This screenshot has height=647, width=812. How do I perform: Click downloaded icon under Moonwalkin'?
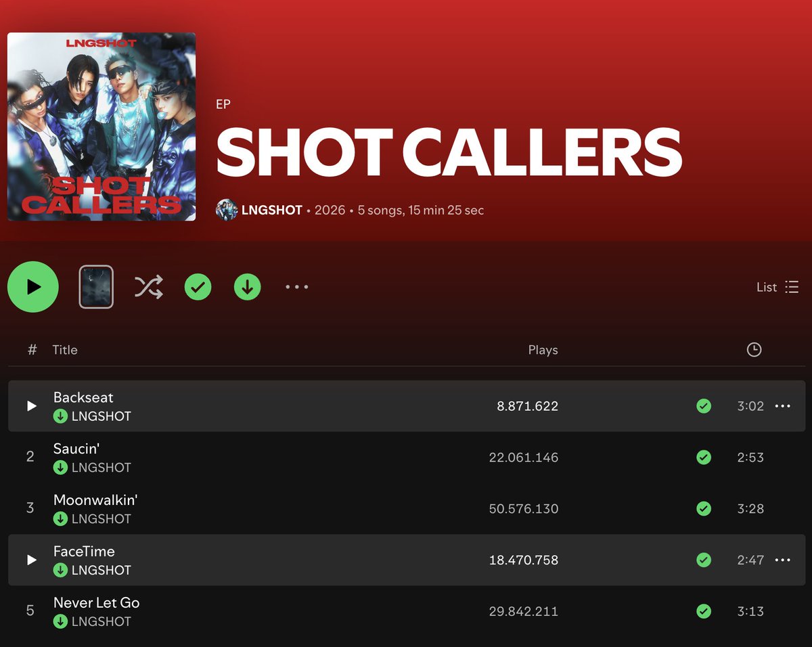click(x=60, y=519)
